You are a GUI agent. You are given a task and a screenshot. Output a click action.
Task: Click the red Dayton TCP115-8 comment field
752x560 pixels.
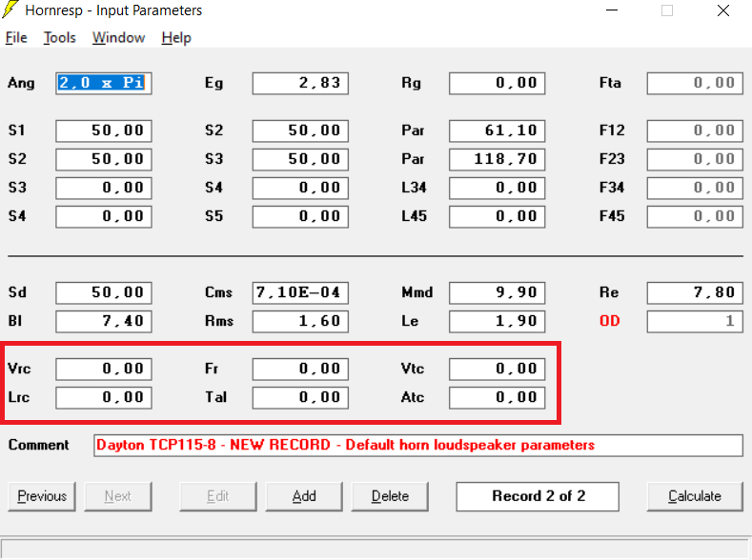pos(418,446)
